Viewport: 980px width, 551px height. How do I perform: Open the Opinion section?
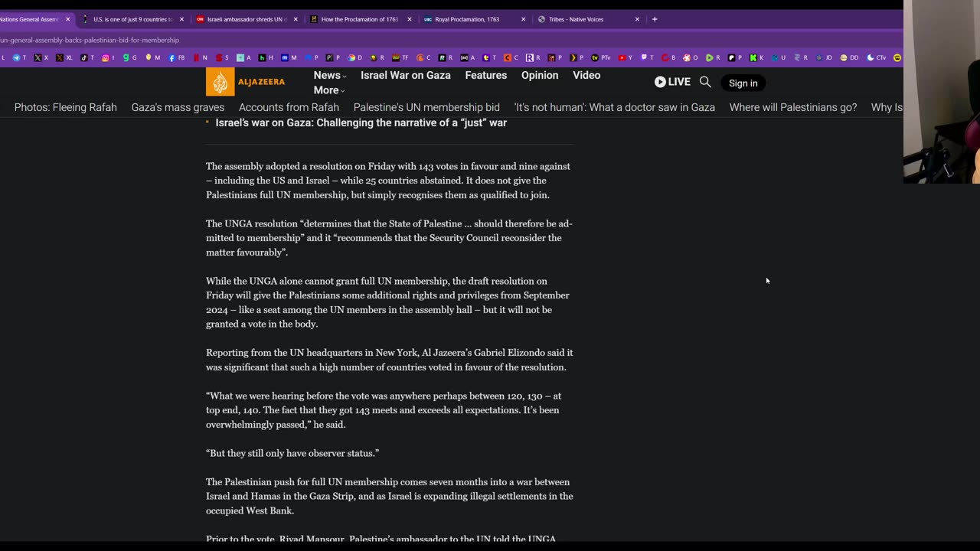(x=540, y=75)
